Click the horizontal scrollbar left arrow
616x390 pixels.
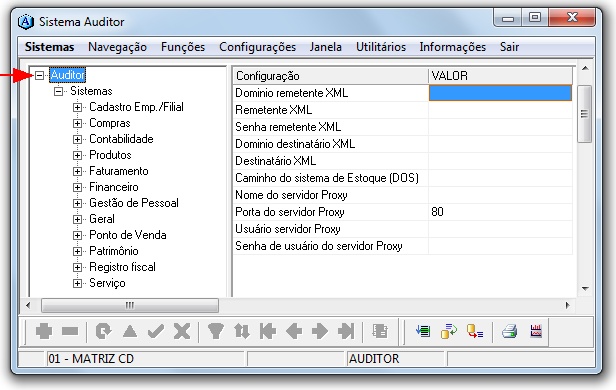coord(28,305)
